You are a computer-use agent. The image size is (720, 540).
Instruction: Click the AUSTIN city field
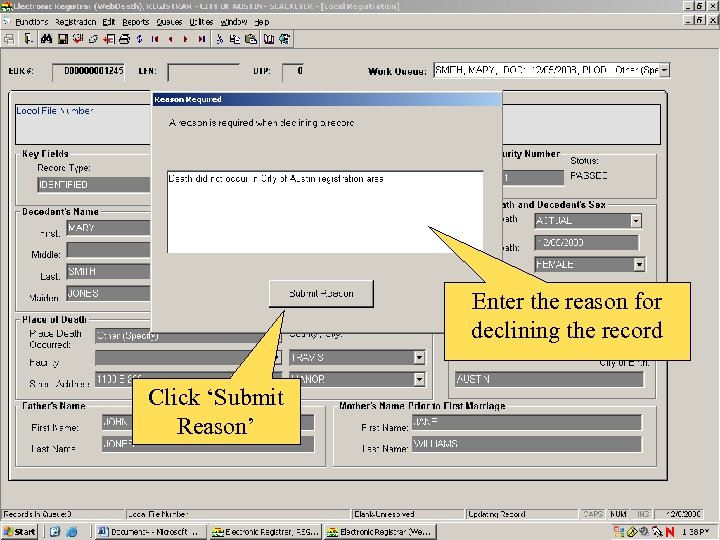click(x=549, y=379)
